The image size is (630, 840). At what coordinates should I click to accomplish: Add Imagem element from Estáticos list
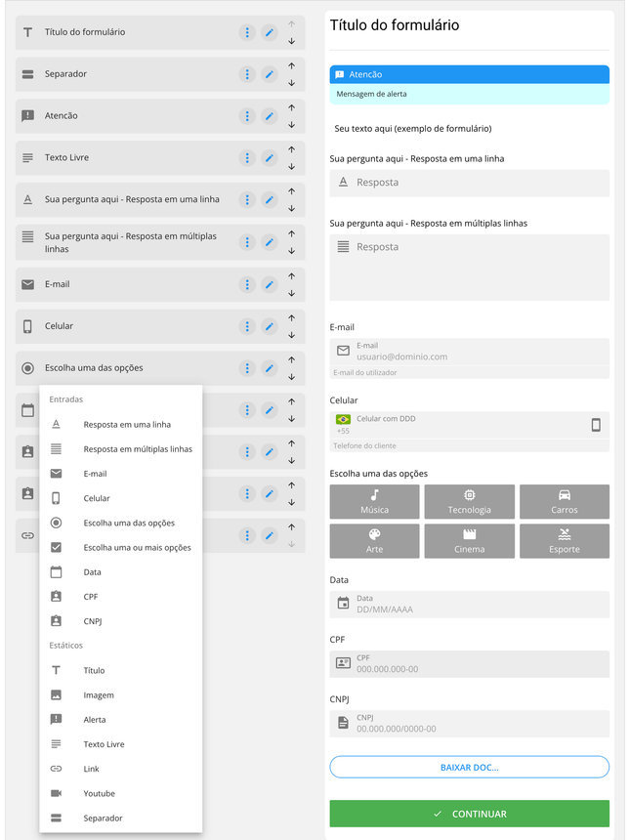pos(99,695)
